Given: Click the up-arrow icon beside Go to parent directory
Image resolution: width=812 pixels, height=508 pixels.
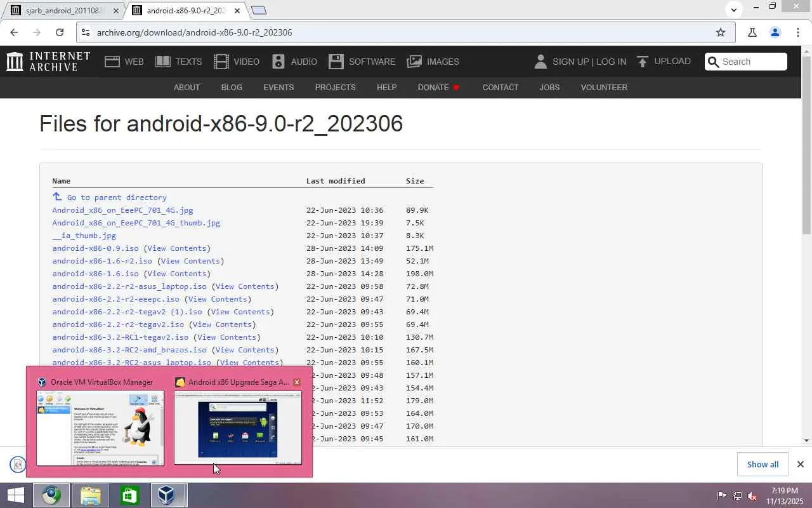Looking at the screenshot, I should 57,197.
